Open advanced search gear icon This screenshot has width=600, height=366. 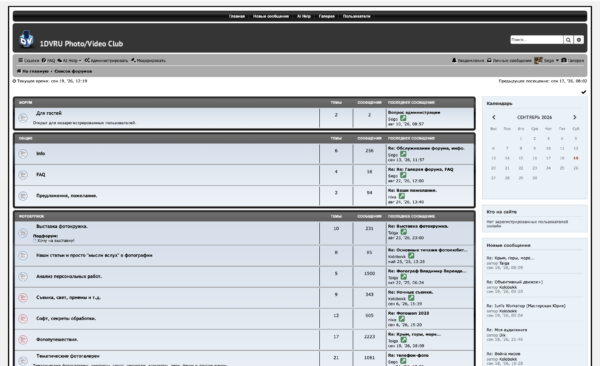(579, 40)
